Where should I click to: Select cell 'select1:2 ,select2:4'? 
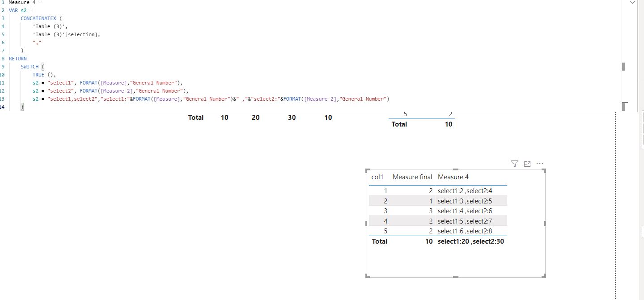[x=465, y=191]
